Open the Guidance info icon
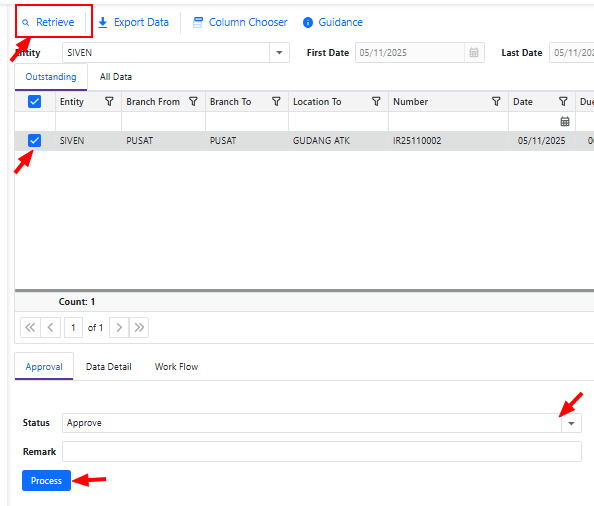 pos(308,23)
